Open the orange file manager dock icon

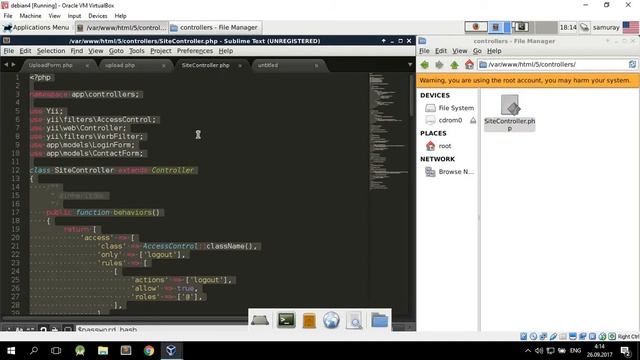click(x=309, y=321)
